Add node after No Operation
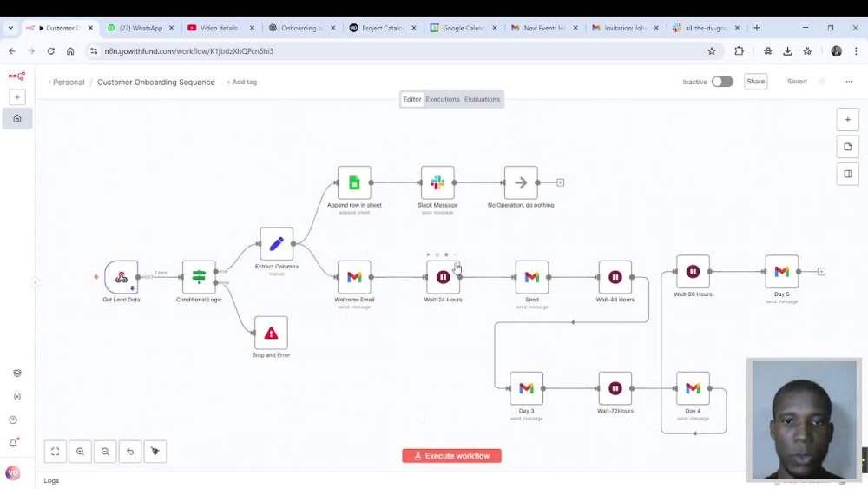This screenshot has height=489, width=868. (x=560, y=182)
